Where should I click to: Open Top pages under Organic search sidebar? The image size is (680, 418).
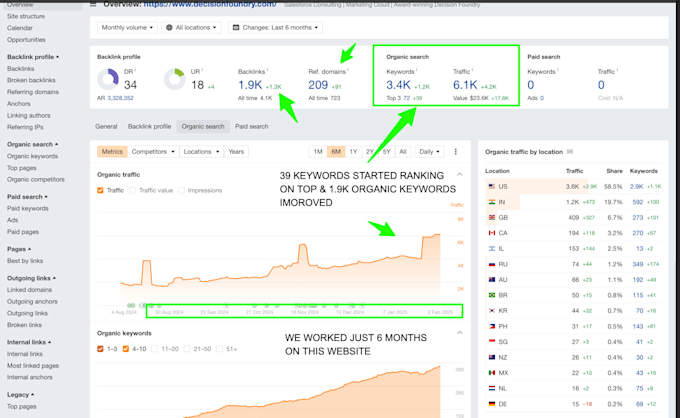coord(22,168)
